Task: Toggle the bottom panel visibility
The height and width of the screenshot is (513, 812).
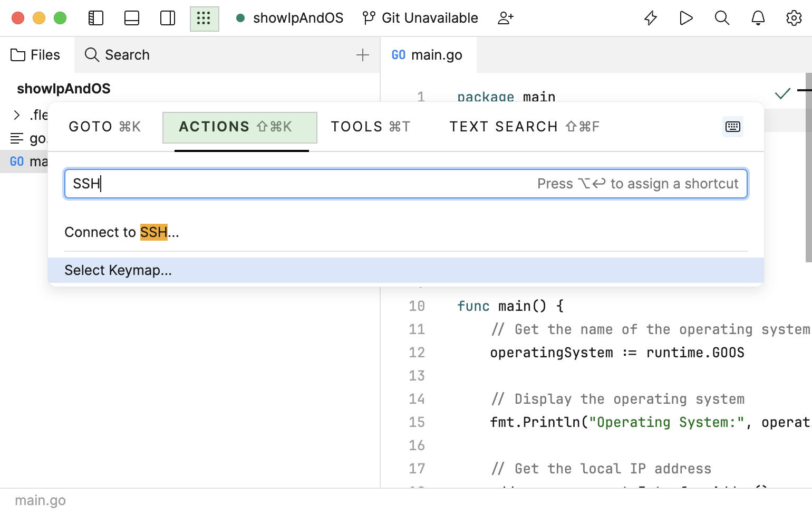Action: pos(131,17)
